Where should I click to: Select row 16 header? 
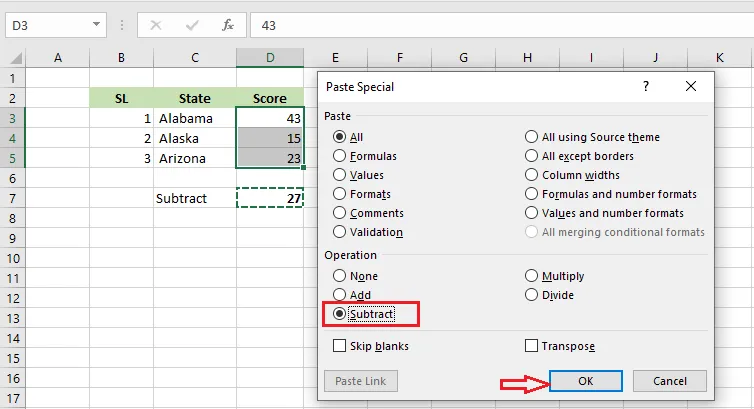[13, 379]
